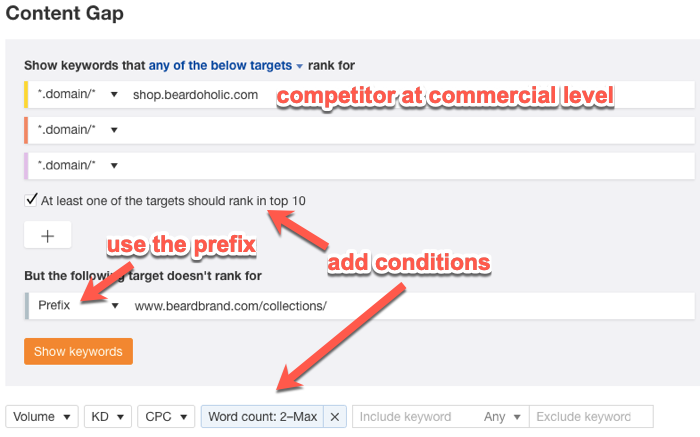Open the KD filter dropdown

[108, 417]
